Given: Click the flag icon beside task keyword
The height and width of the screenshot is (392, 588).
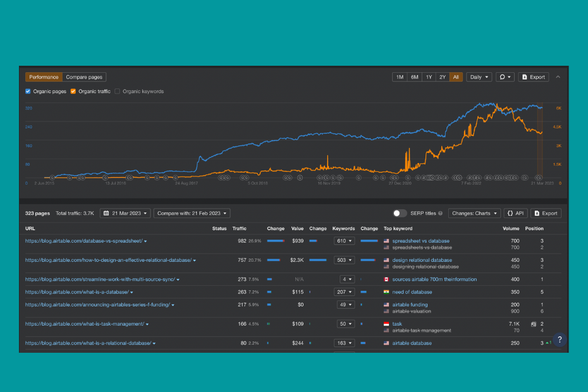Looking at the screenshot, I should point(386,324).
